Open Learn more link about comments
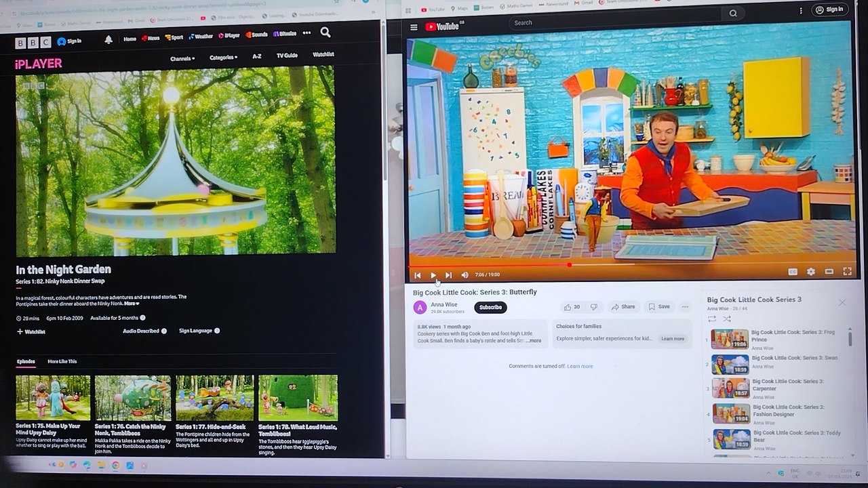Image resolution: width=868 pixels, height=488 pixels. point(580,367)
